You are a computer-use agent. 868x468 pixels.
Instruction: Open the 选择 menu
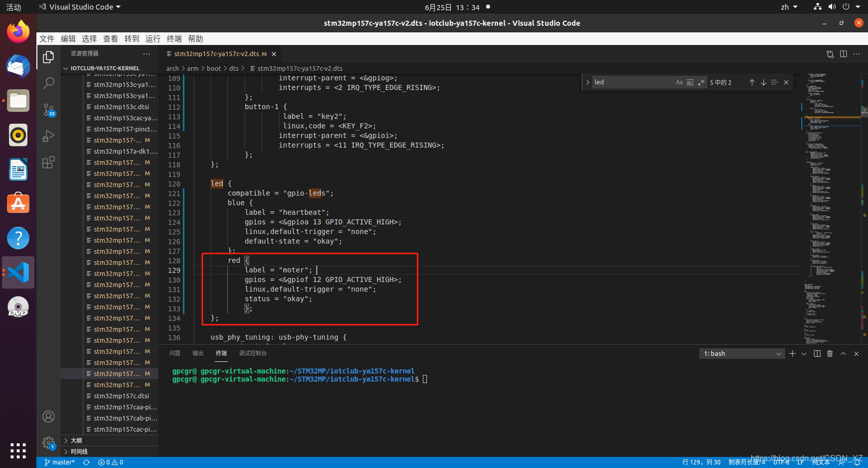click(89, 39)
